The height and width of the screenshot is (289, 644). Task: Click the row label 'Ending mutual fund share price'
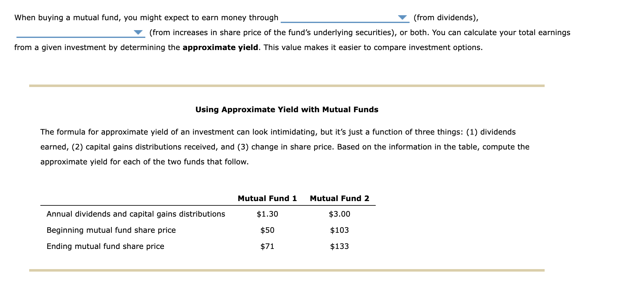pos(105,246)
